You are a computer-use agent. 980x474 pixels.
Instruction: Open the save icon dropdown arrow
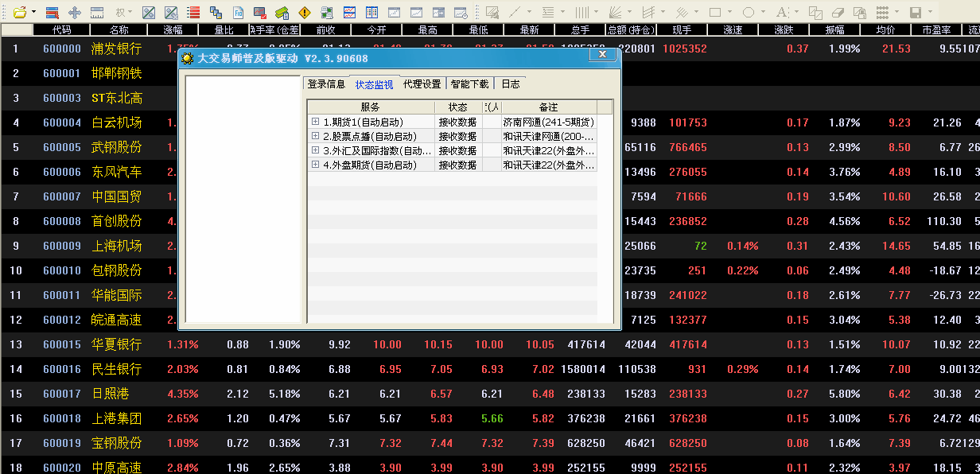point(930,12)
